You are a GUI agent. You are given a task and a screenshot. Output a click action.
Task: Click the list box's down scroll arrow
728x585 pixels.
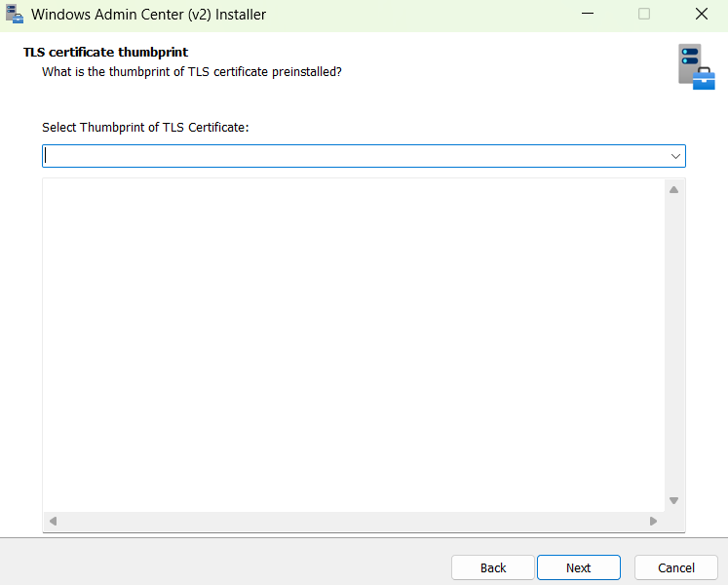pyautogui.click(x=674, y=500)
